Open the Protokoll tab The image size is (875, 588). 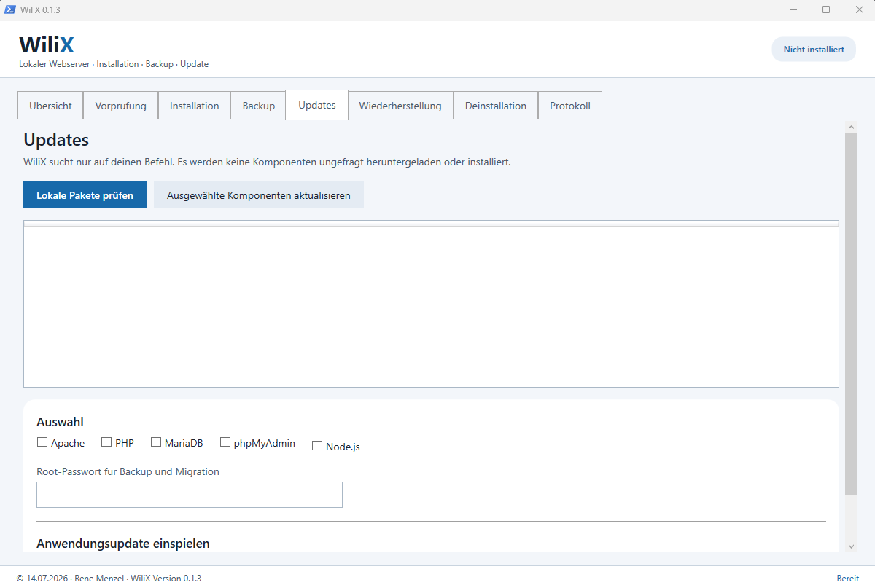[570, 106]
